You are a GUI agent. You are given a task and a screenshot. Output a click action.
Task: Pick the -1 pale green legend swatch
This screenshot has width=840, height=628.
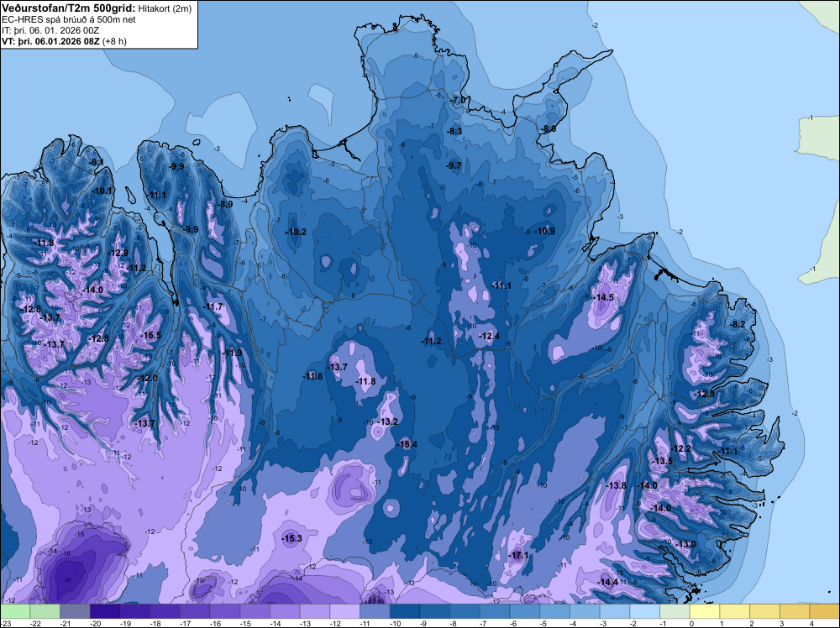tap(675, 611)
